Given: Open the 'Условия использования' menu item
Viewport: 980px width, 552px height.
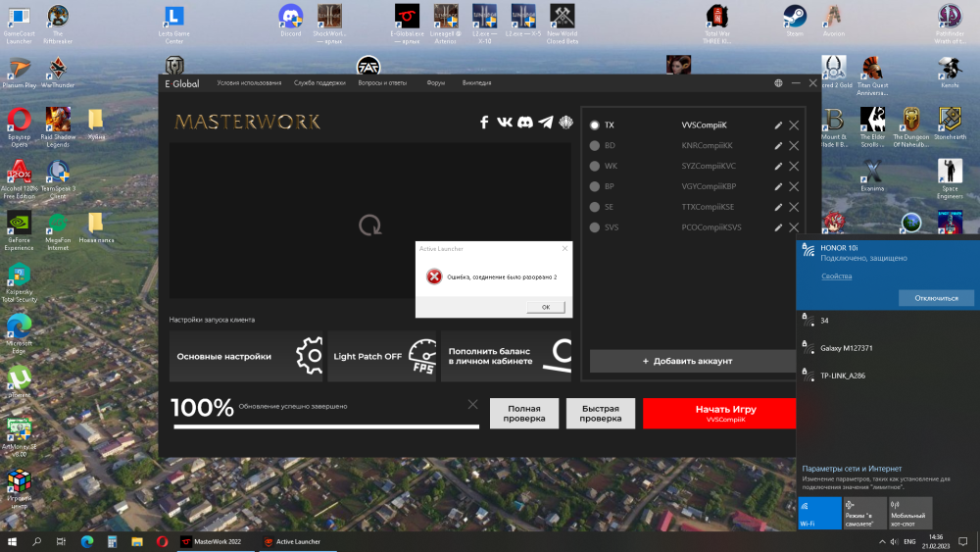Looking at the screenshot, I should [x=249, y=83].
